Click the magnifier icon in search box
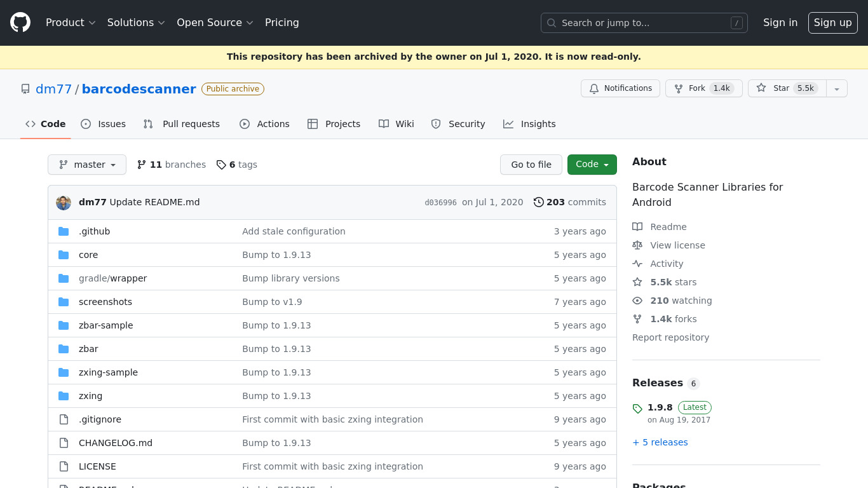The width and height of the screenshot is (868, 488). click(x=552, y=23)
